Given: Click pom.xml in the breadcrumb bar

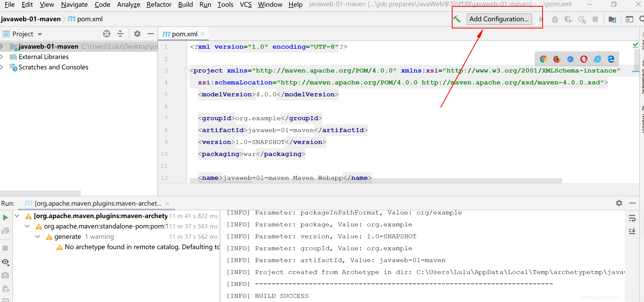Looking at the screenshot, I should click(x=90, y=19).
